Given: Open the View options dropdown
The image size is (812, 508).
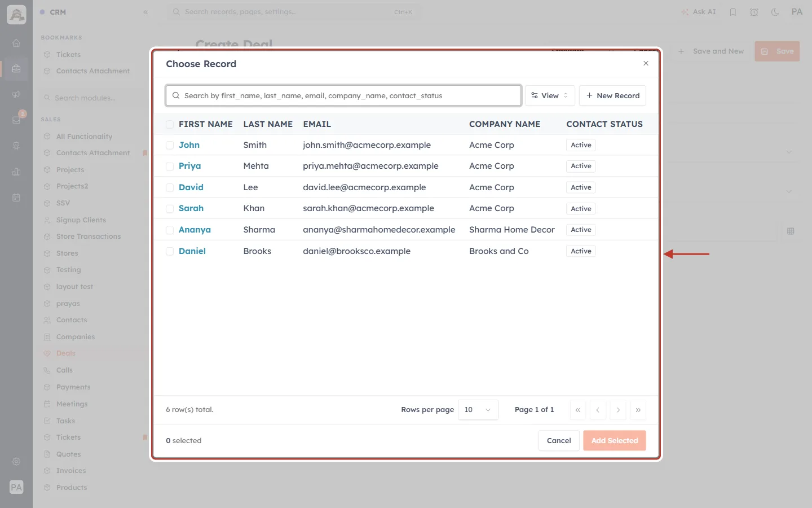Looking at the screenshot, I should click(x=550, y=95).
